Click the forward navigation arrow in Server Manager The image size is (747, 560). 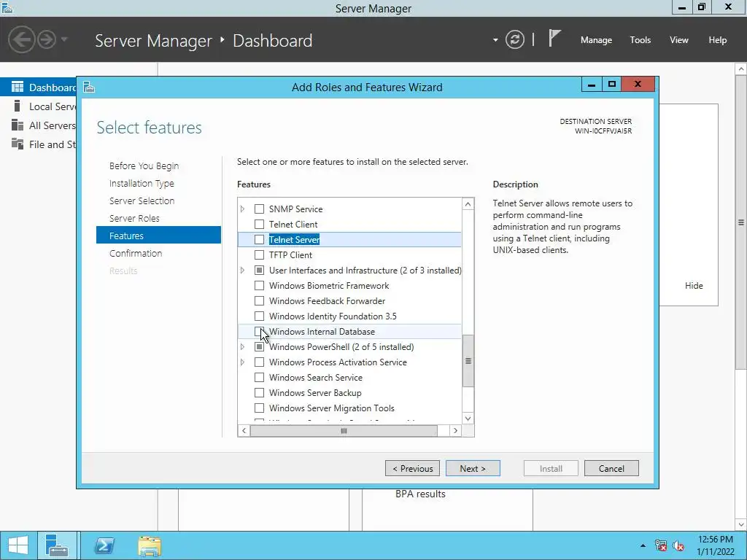coord(47,39)
